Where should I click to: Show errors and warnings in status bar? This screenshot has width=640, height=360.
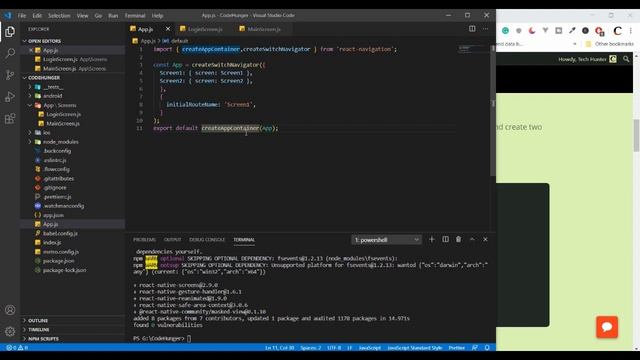click(x=17, y=348)
